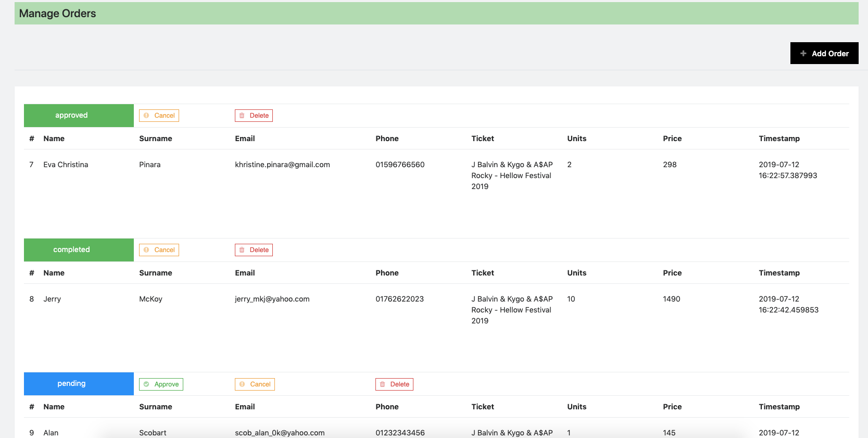
Task: Select email scob_alan_0k@yahoo.com
Action: 280,433
